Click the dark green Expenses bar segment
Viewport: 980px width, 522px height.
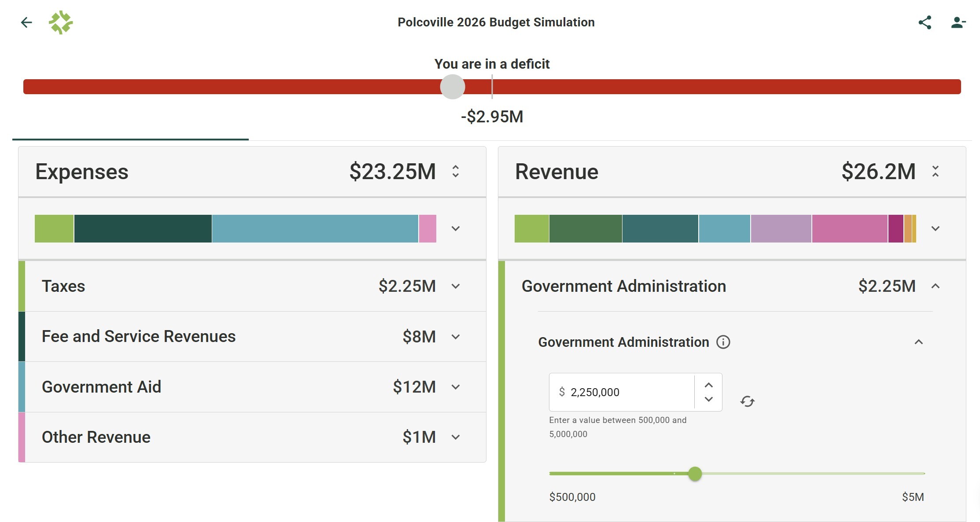click(143, 228)
